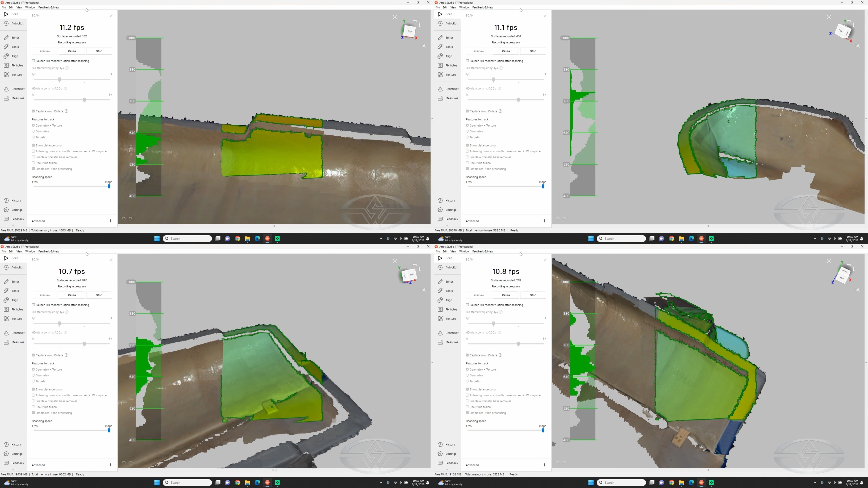Click Scanning speed slider handle in 11.2 fps window
Viewport: 868px width, 488px height.
coord(109,187)
